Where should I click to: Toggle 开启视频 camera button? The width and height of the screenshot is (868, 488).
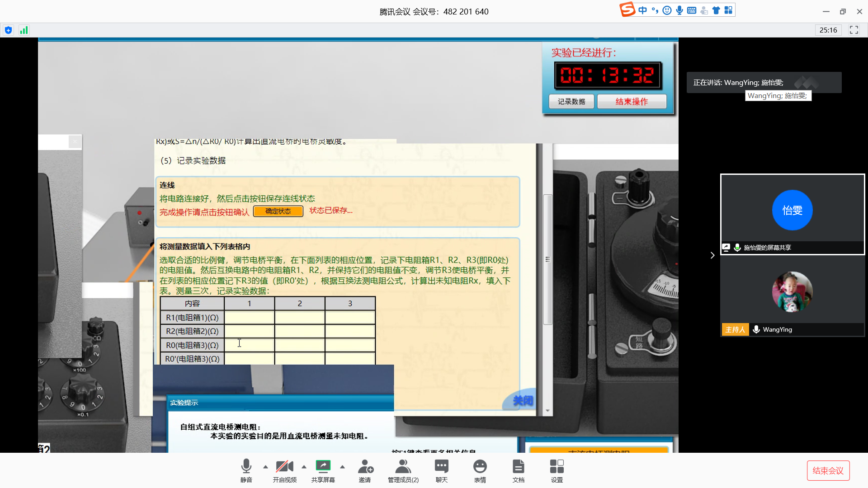(x=284, y=466)
